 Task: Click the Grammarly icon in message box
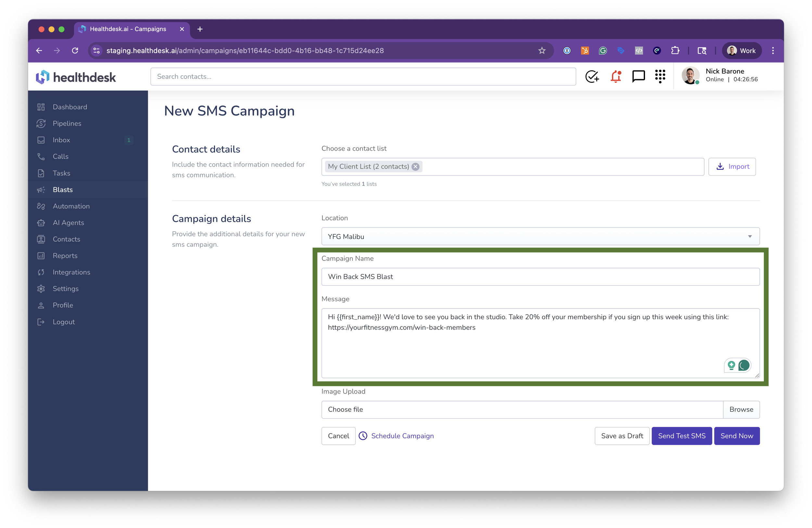tap(744, 365)
